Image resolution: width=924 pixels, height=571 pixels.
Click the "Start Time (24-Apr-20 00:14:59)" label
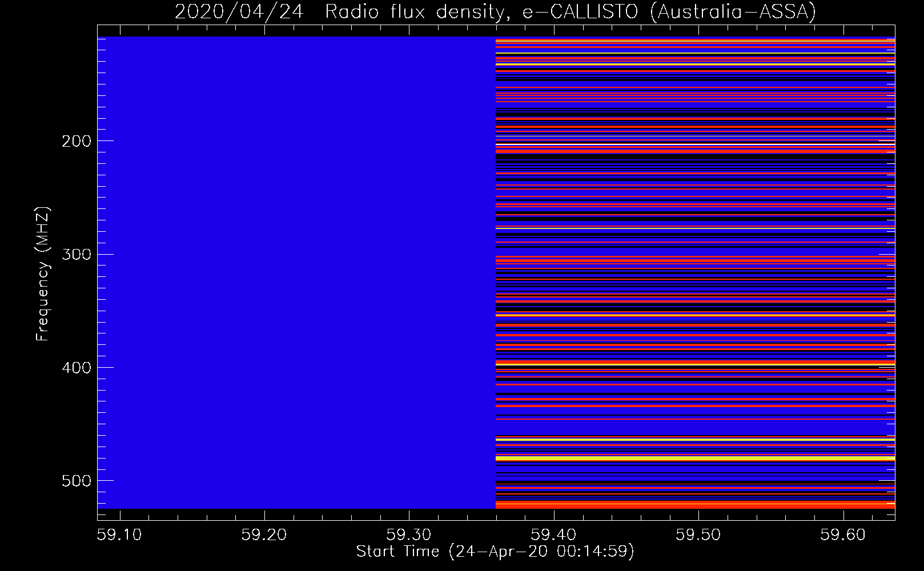pyautogui.click(x=495, y=552)
